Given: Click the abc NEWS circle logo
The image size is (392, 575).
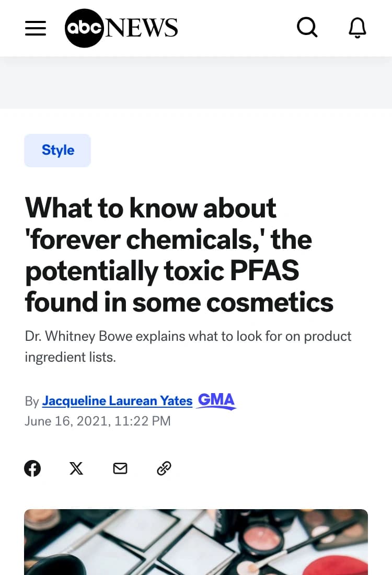Looking at the screenshot, I should [84, 28].
